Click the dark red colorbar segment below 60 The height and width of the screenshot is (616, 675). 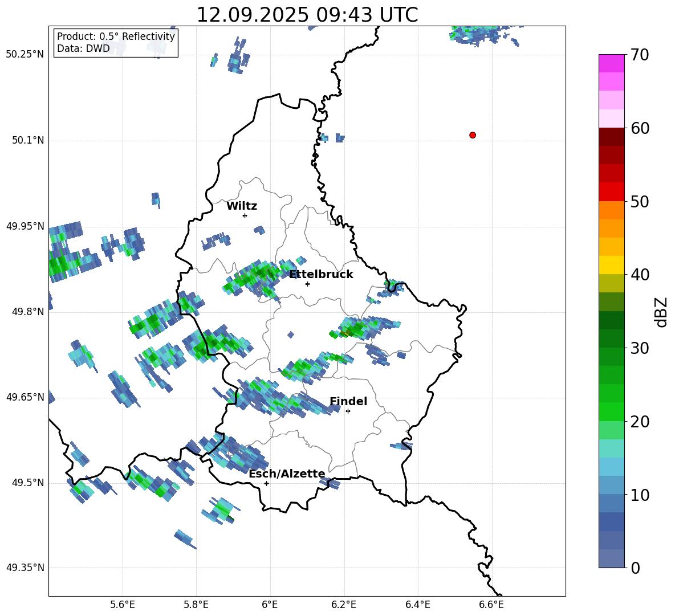tap(611, 137)
